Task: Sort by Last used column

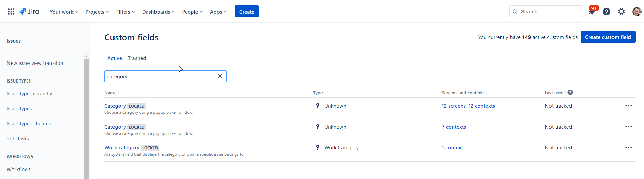Action: click(x=556, y=93)
